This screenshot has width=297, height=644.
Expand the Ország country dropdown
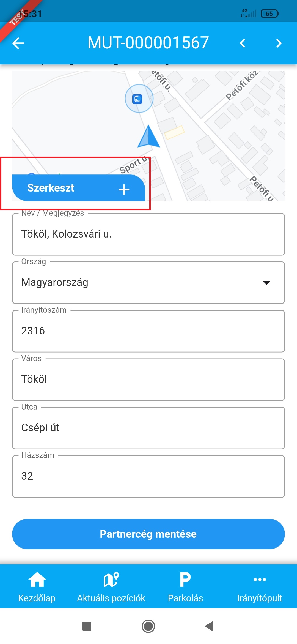pos(148,283)
